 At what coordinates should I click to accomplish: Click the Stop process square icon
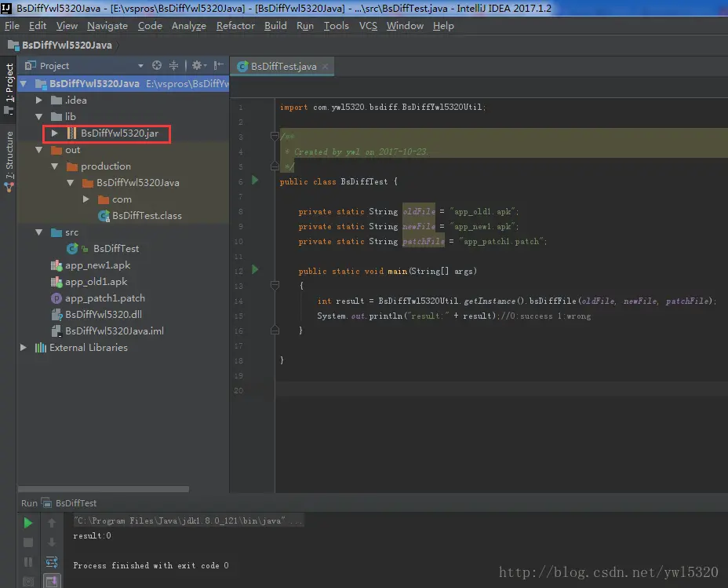pos(28,542)
